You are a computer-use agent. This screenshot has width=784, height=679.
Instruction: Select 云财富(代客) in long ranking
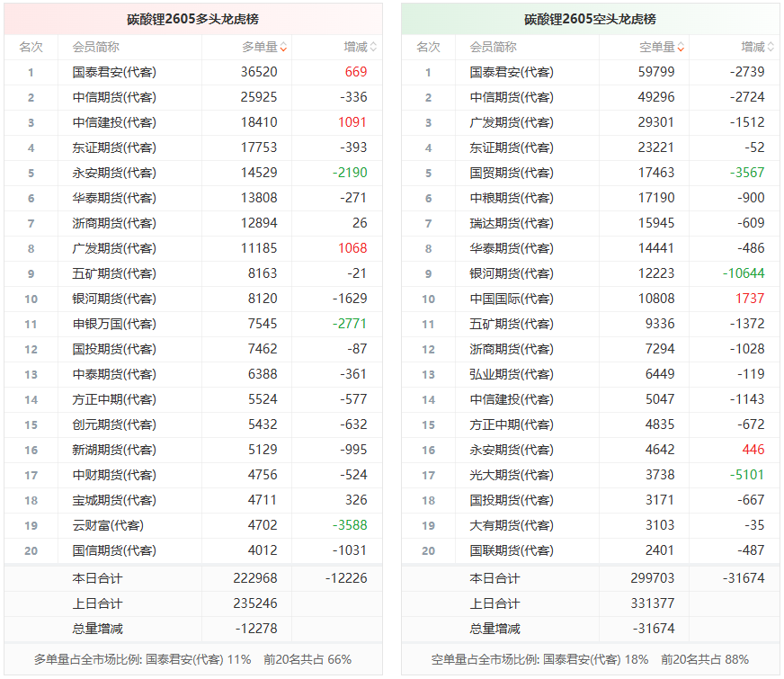[108, 525]
